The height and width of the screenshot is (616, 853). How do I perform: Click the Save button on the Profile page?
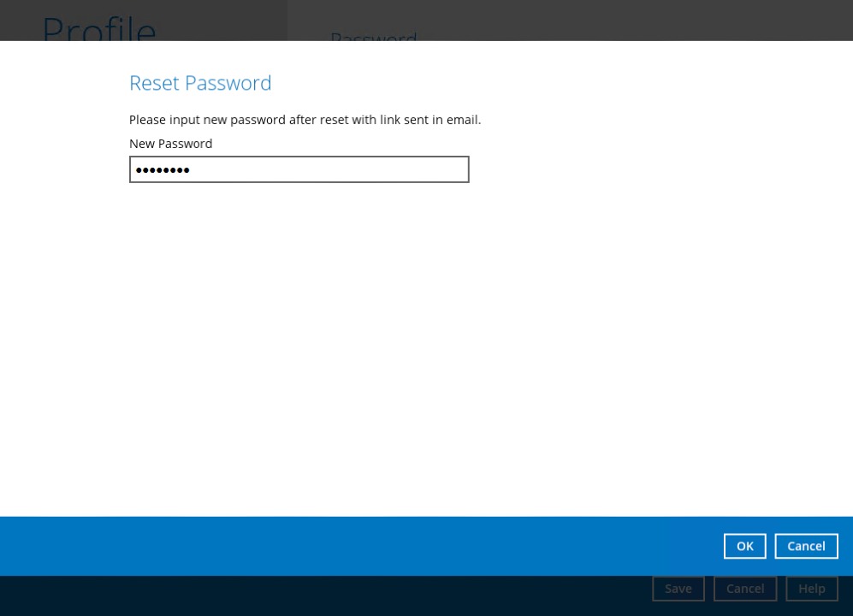point(678,588)
